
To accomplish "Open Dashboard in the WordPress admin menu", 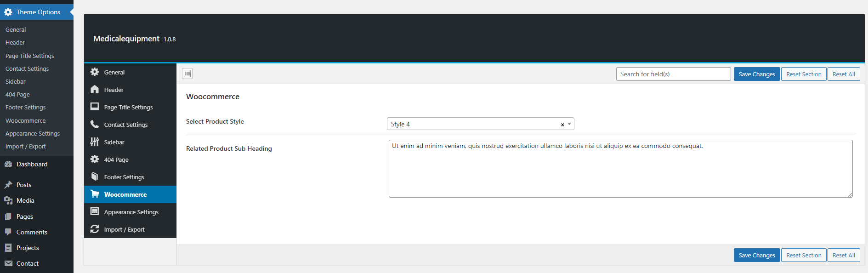I will tap(32, 164).
